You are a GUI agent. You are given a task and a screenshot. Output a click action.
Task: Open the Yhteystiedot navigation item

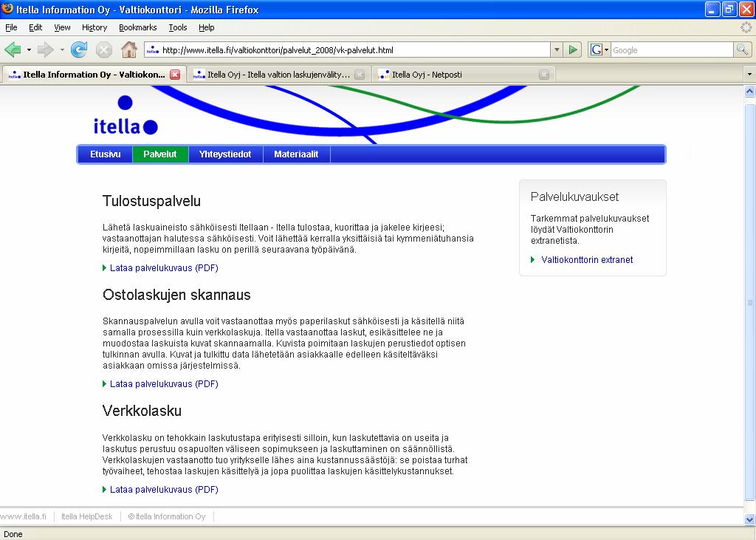[225, 154]
